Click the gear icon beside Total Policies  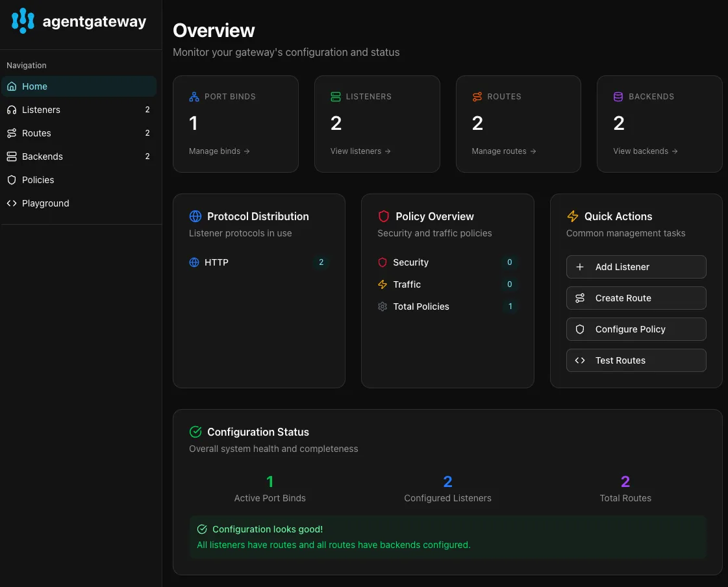tap(383, 306)
